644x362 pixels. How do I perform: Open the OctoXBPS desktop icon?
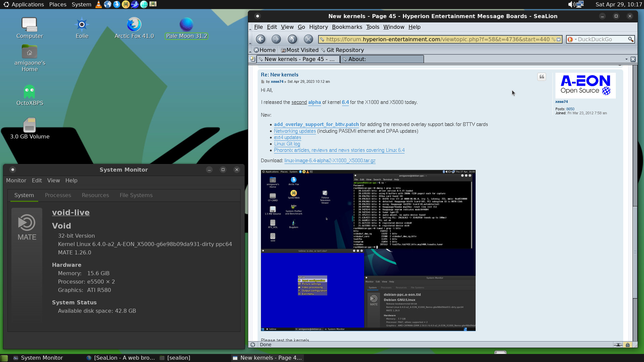[30, 95]
